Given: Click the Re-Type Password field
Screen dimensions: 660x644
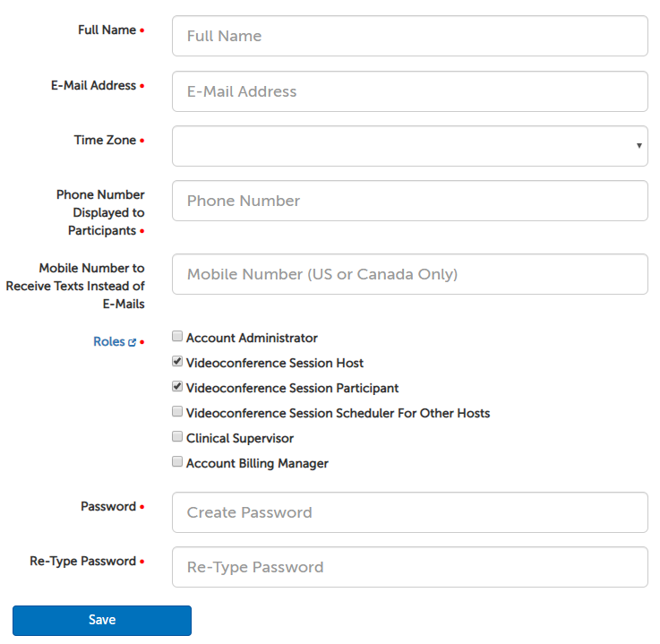Looking at the screenshot, I should point(409,567).
